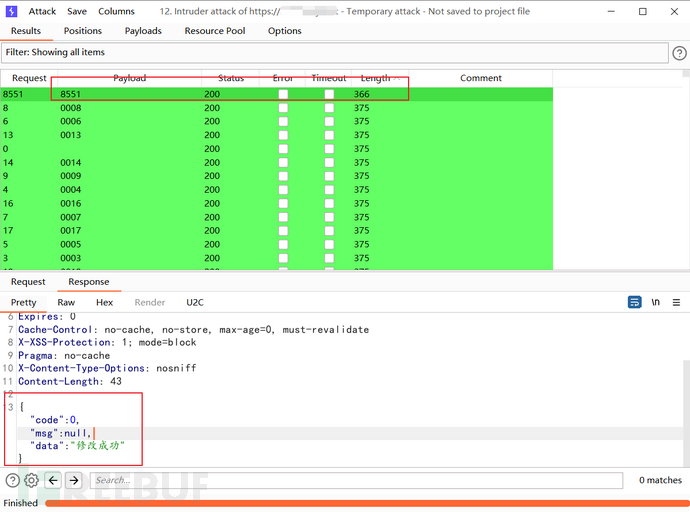Open the Response message tab
Screen dimensions: 690x512
[89, 282]
